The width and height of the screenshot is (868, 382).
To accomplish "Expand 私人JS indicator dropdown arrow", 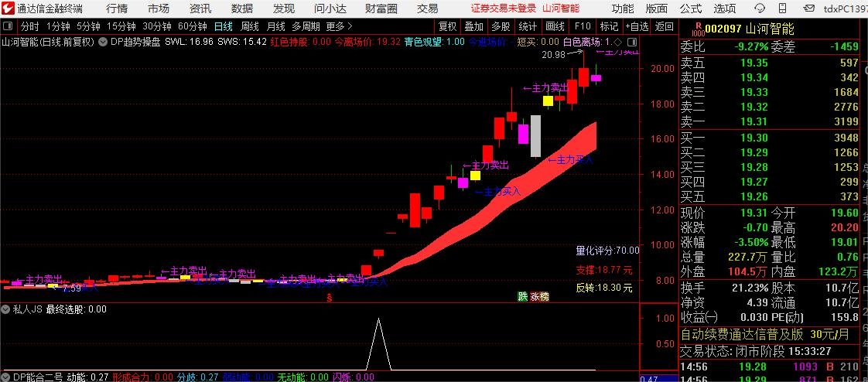I will pos(6,309).
